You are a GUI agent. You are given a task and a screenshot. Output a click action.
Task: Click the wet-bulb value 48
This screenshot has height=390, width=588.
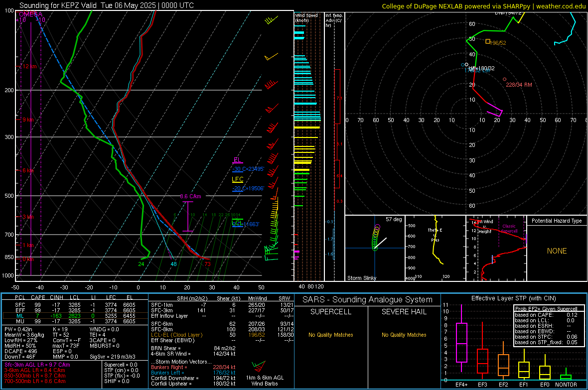pos(173,264)
